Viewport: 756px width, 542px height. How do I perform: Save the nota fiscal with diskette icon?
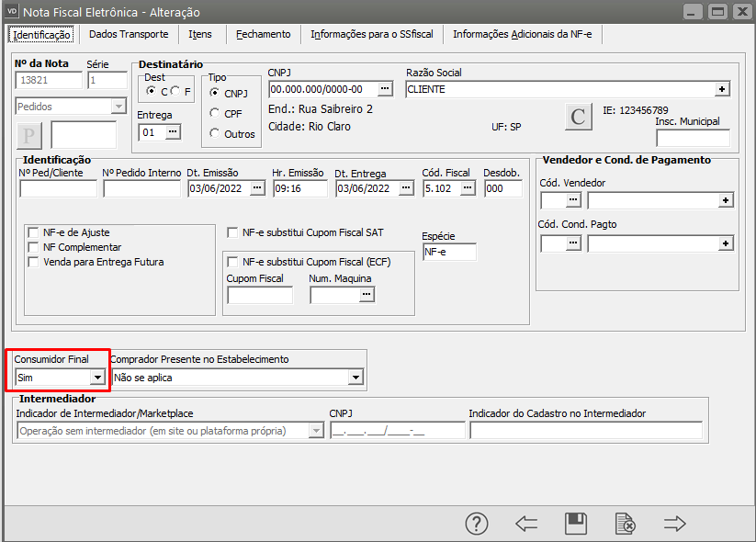pyautogui.click(x=576, y=524)
